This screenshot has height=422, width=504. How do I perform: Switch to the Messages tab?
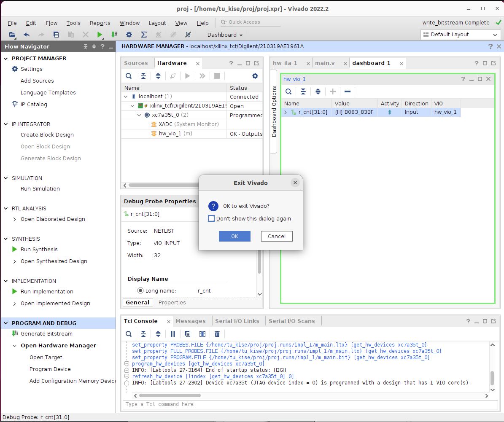[x=190, y=321]
